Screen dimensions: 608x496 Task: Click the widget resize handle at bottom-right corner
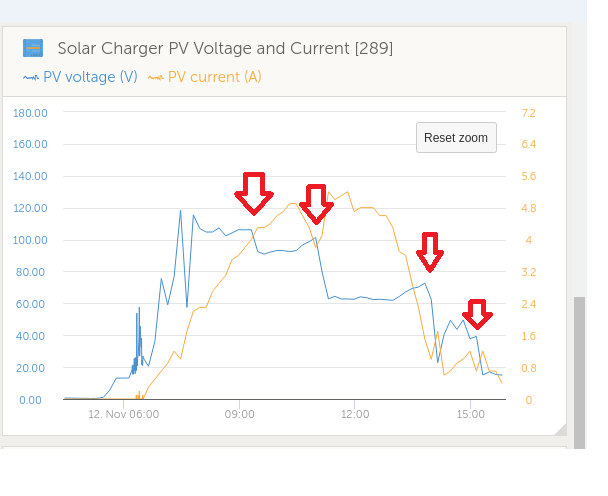click(x=560, y=429)
